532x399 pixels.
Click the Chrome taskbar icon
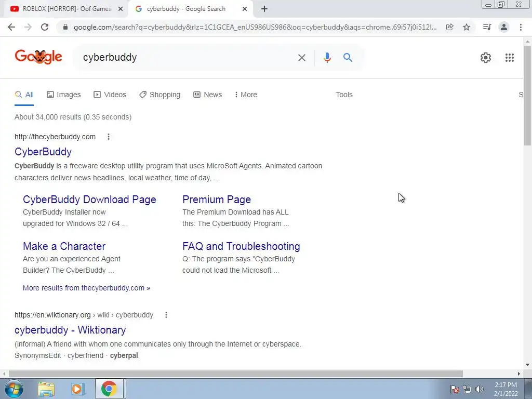click(109, 389)
